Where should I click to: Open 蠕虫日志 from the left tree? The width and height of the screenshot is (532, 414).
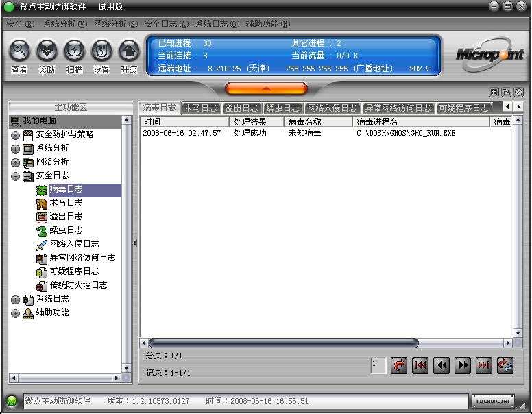point(66,230)
